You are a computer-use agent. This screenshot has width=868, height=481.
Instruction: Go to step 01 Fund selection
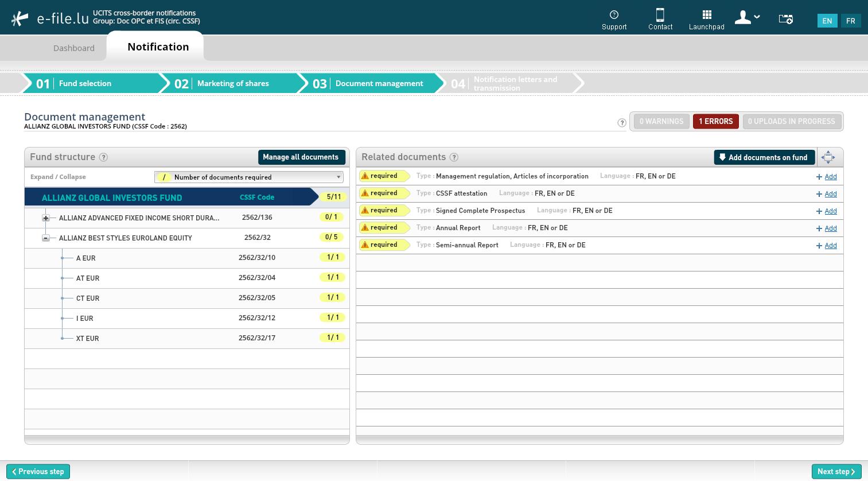(90, 83)
